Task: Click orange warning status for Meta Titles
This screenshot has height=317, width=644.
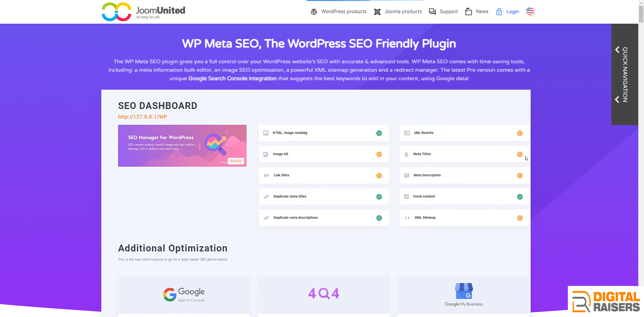Action: click(520, 154)
